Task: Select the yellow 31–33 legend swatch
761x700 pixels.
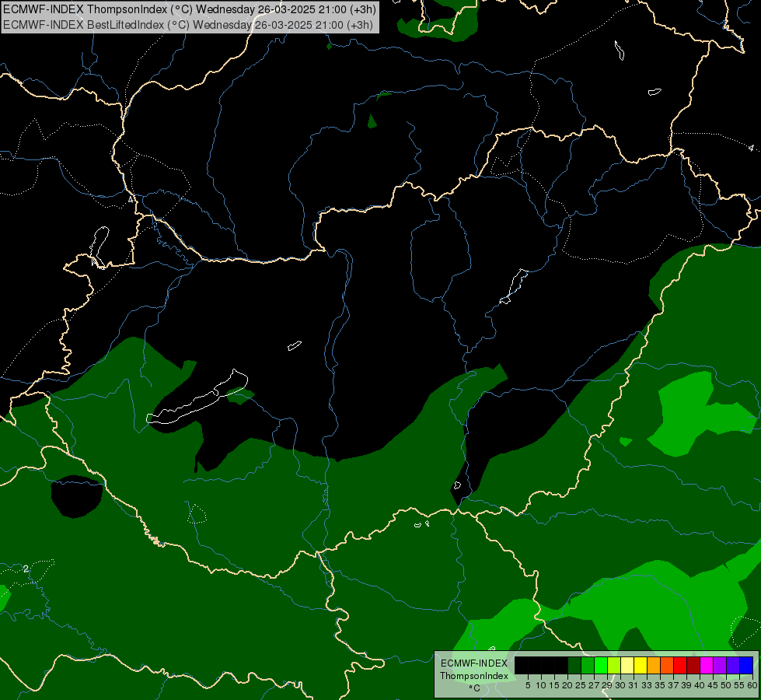Action: (641, 665)
